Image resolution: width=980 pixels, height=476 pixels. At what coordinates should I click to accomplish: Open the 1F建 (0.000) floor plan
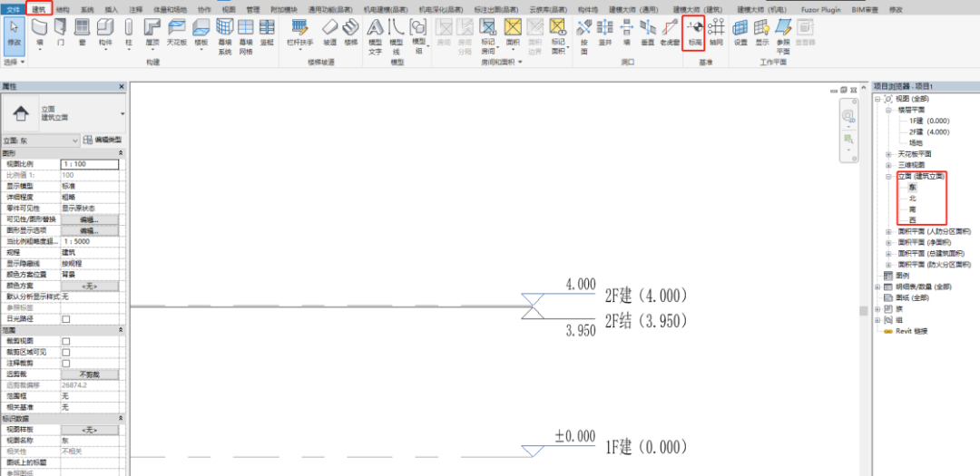point(929,121)
